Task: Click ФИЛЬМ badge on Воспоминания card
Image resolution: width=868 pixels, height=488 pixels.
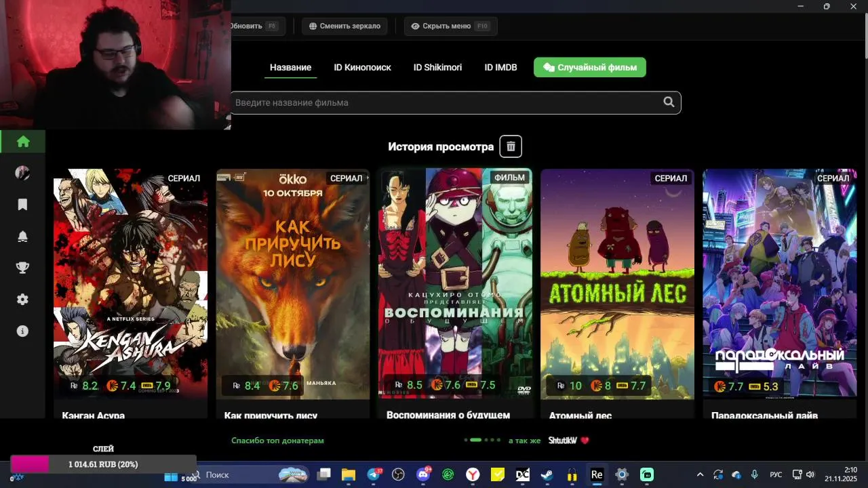Action: click(509, 178)
